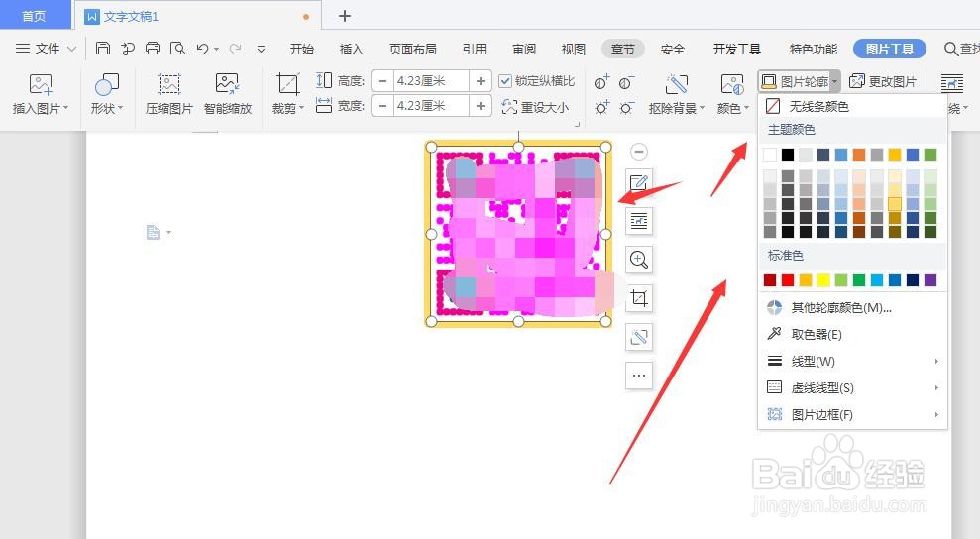Open a new document tab with plus
Image resolution: width=980 pixels, height=539 pixels.
pos(345,16)
